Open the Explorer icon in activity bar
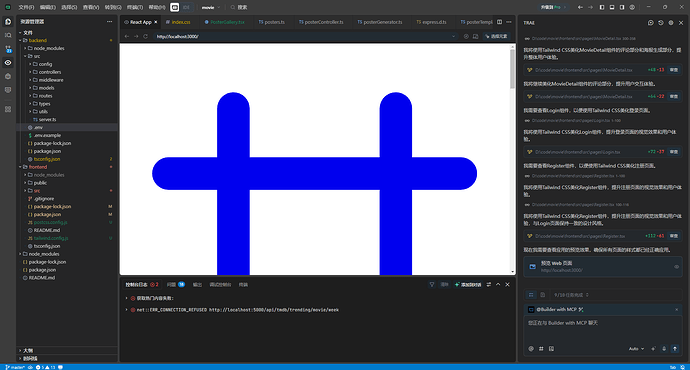 8,22
